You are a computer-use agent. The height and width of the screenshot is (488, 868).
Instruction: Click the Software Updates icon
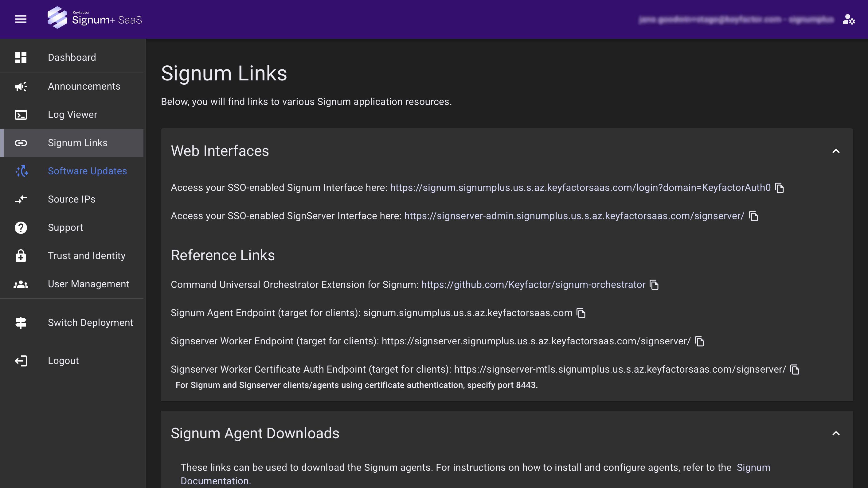point(22,171)
